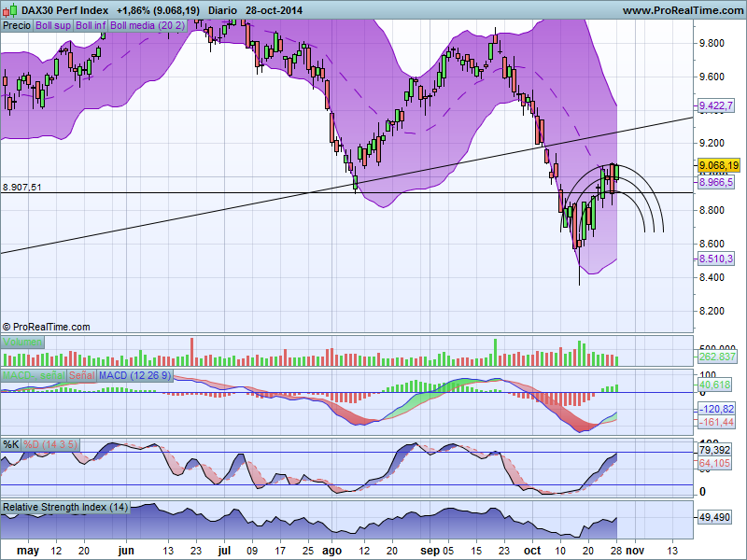Click the -120,82 MACD value tag
Viewport: 747px width, 560px height.
[x=716, y=409]
